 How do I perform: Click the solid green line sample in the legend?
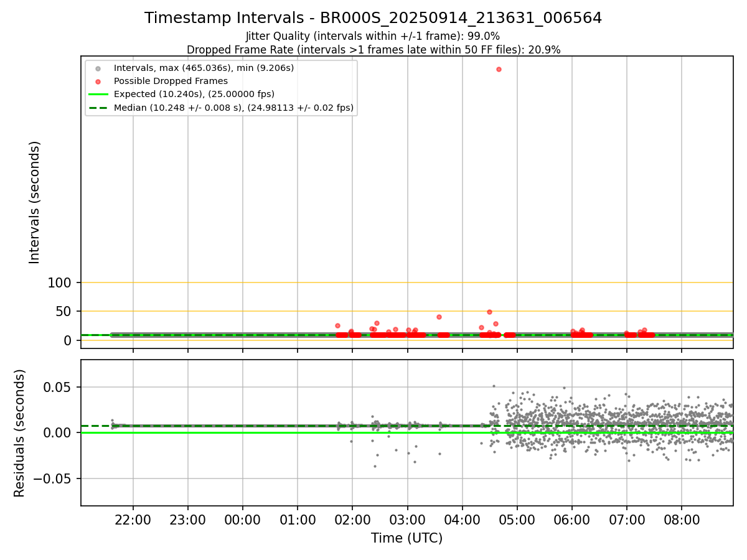[98, 95]
